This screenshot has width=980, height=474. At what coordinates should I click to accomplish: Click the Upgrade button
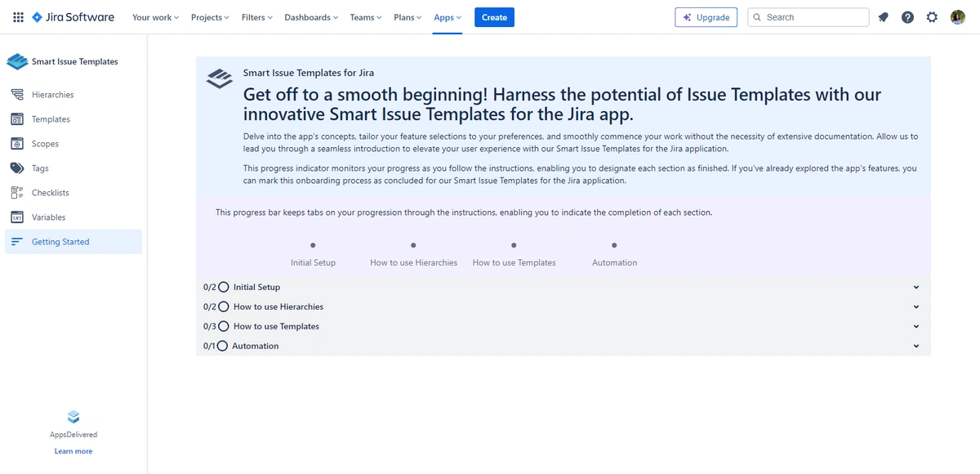coord(706,17)
